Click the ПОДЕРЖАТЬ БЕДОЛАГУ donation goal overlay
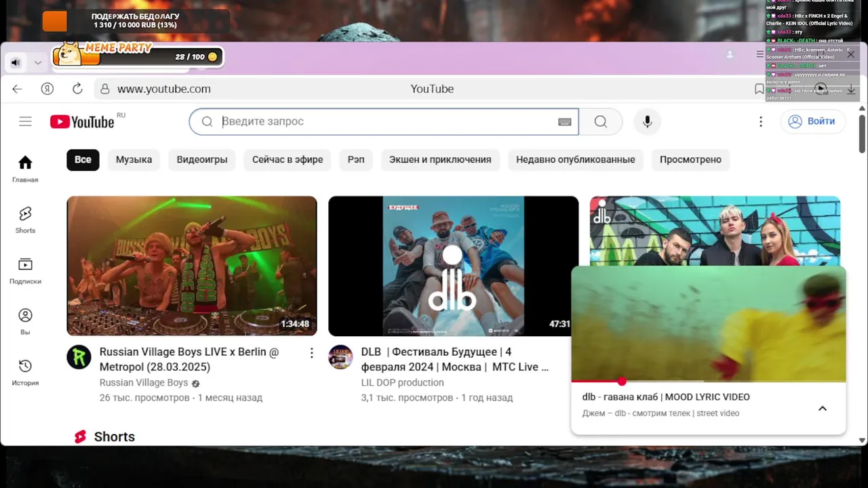The width and height of the screenshot is (868, 488). click(x=135, y=21)
